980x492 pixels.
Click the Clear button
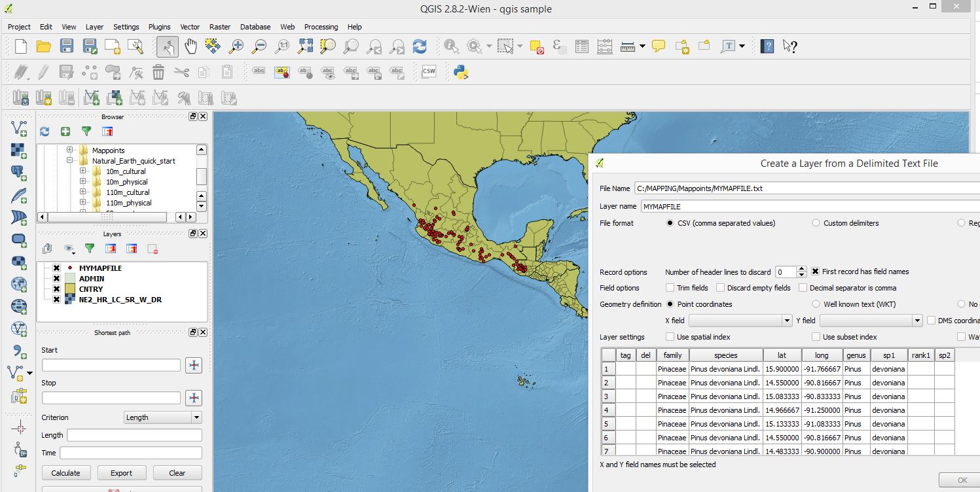[177, 473]
